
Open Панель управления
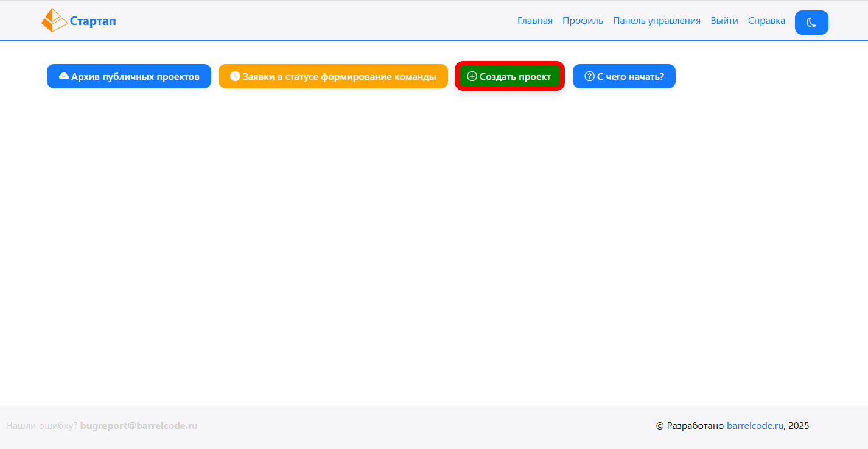point(657,21)
